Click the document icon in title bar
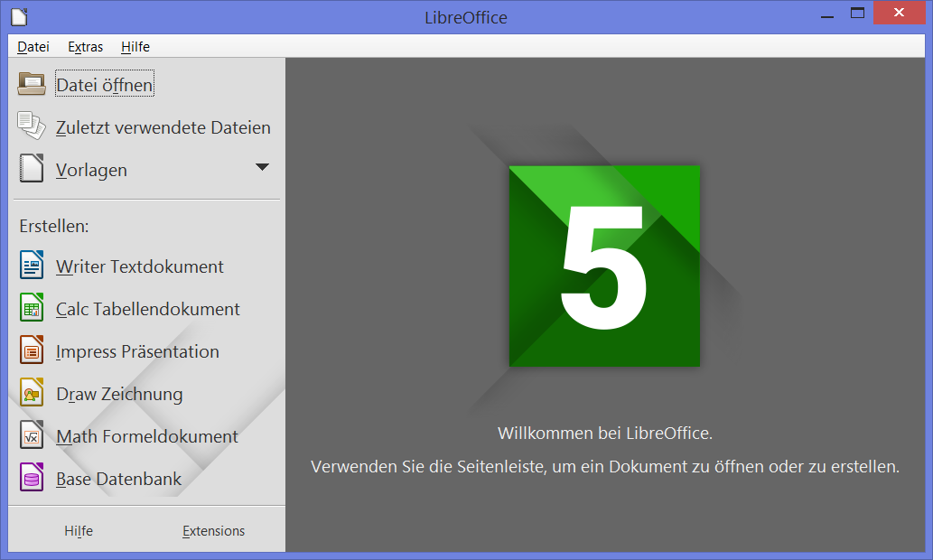Viewport: 933px width, 560px height. click(18, 16)
